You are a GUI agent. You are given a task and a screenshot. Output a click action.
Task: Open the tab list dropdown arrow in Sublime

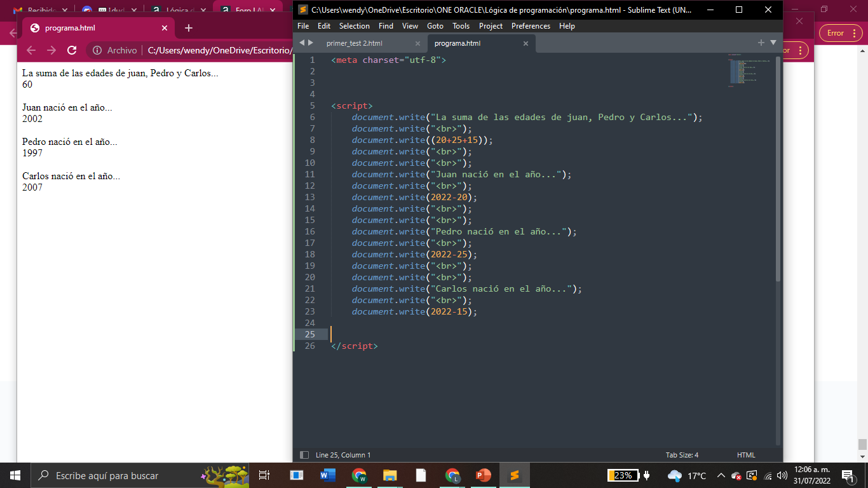[773, 43]
